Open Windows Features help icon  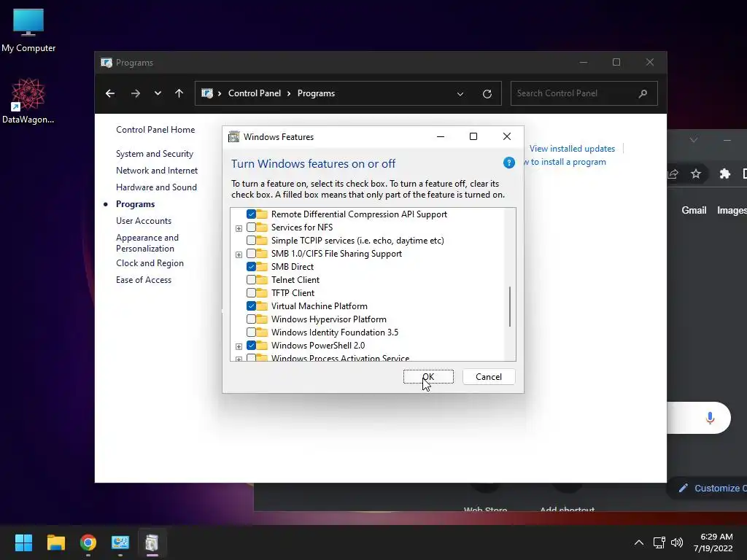[x=508, y=163]
